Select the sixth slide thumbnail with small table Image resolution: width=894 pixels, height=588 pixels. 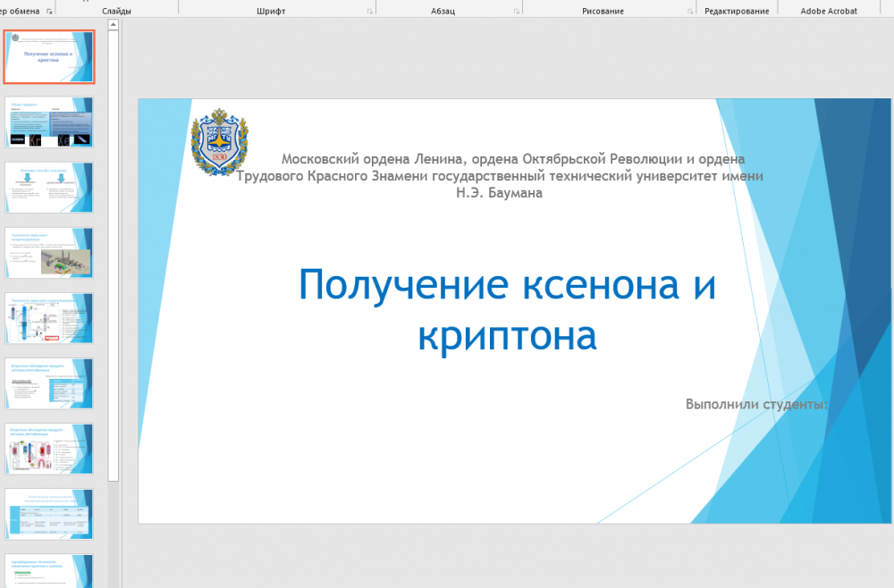pyautogui.click(x=49, y=383)
